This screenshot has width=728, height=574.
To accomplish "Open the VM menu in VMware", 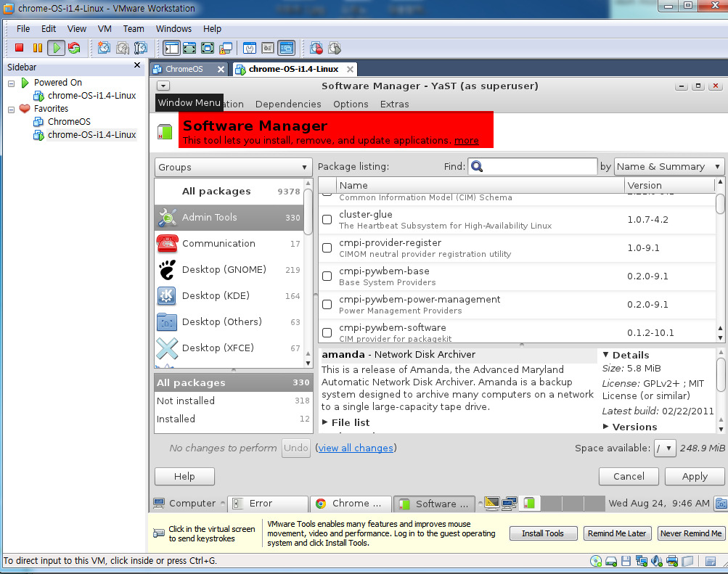I will pos(105,29).
